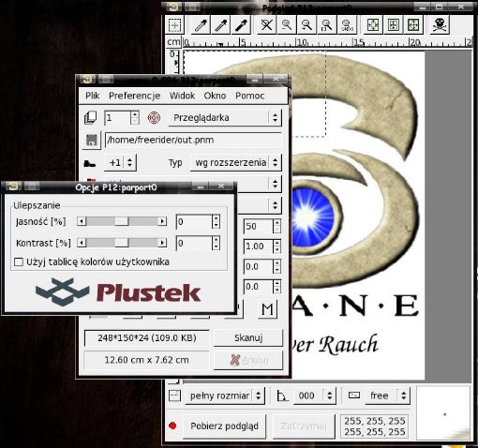Click the zoom in magnifier icon
The image size is (478, 448).
click(306, 25)
